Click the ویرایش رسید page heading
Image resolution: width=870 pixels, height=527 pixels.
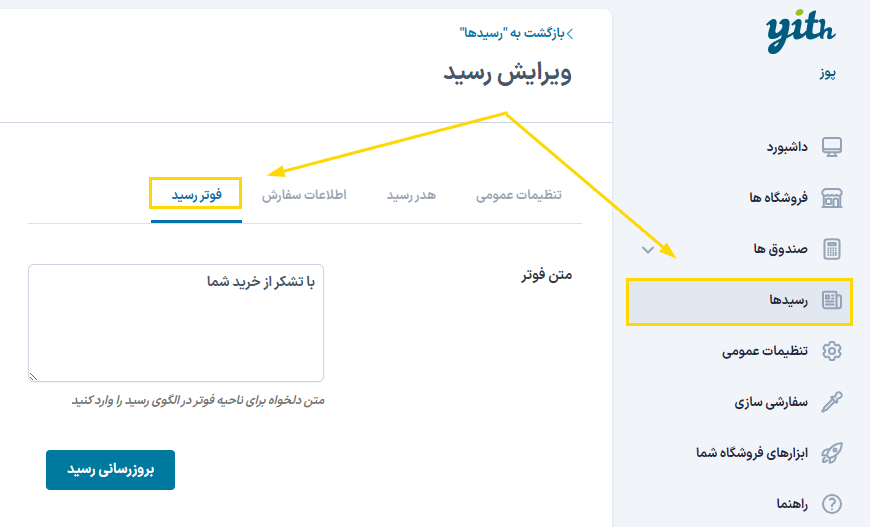click(x=507, y=73)
